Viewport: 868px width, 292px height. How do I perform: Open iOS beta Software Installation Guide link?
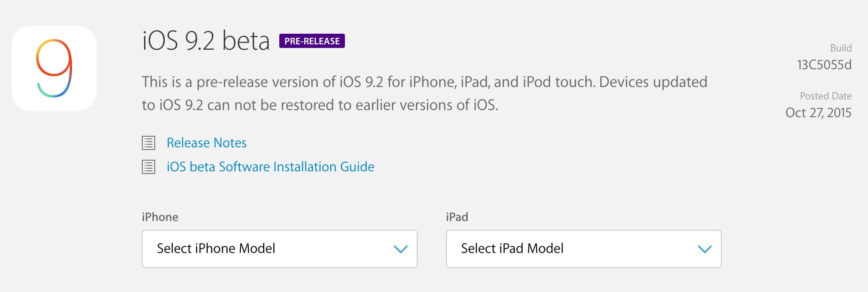point(270,167)
